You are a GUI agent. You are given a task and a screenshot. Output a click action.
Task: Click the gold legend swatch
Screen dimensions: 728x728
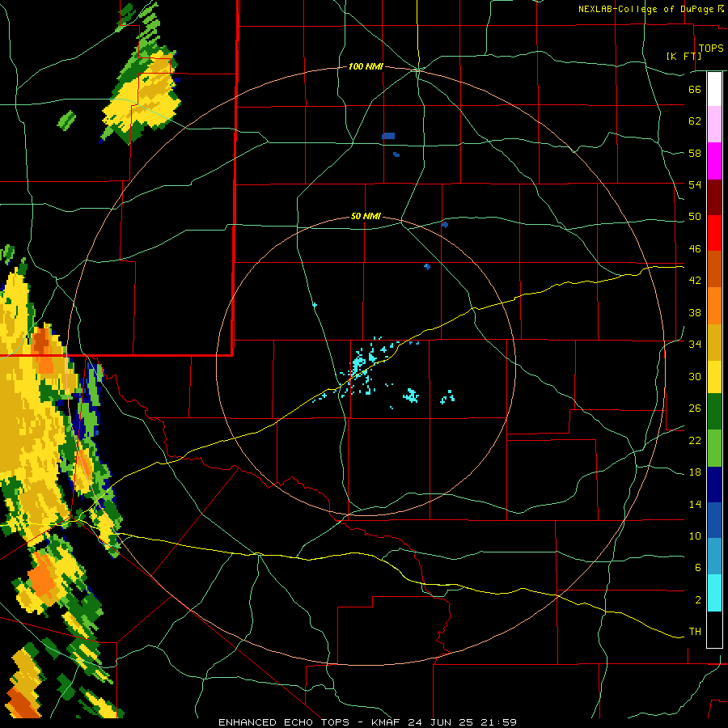coord(714,342)
